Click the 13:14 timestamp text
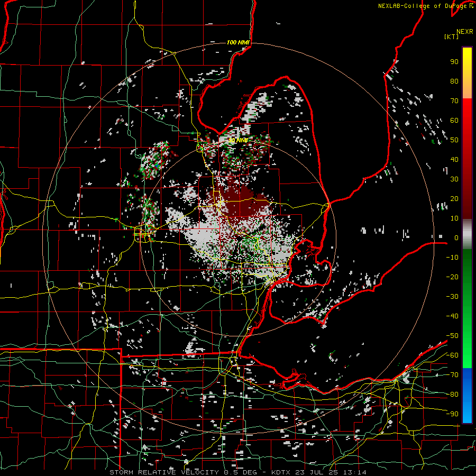The width and height of the screenshot is (476, 476). (x=354, y=472)
